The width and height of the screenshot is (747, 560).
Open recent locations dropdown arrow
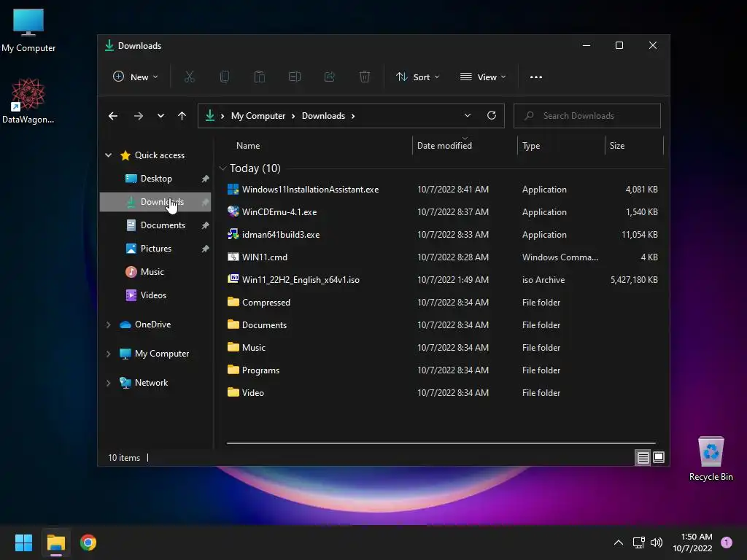click(x=161, y=116)
